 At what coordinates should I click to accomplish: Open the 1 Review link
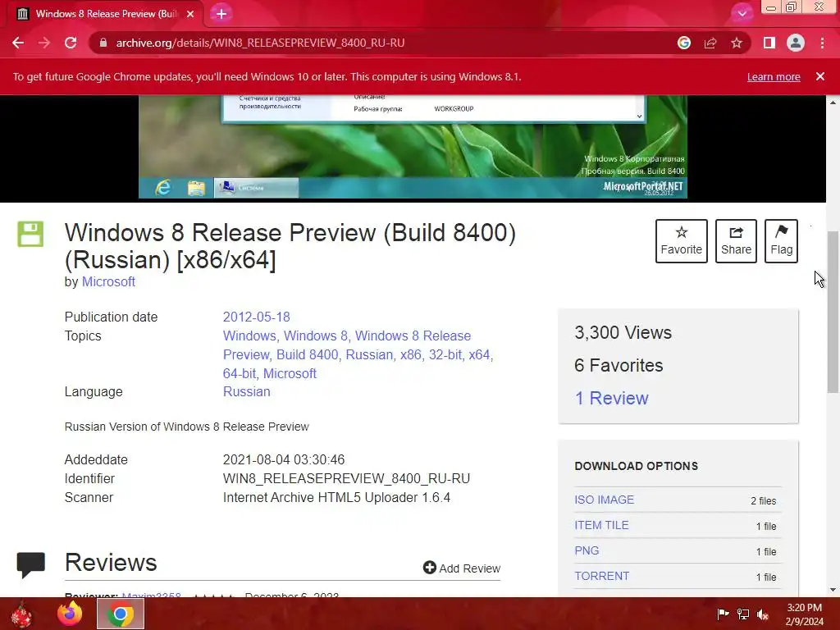point(611,398)
